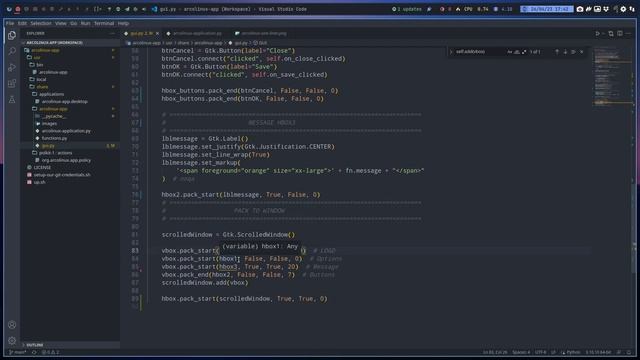The width and height of the screenshot is (640, 360).
Task: Open the Selection menu
Action: pos(41,23)
